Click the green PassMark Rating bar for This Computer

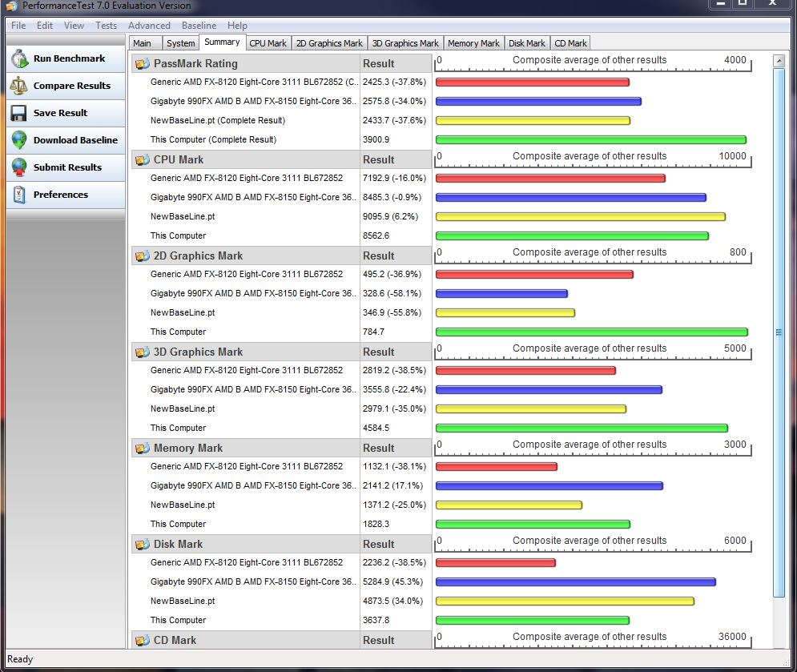(x=590, y=140)
